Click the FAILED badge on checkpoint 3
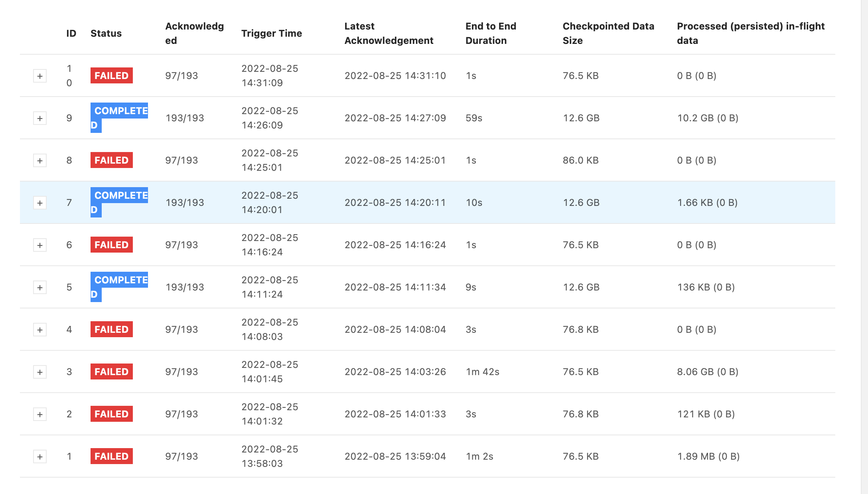 click(x=111, y=371)
